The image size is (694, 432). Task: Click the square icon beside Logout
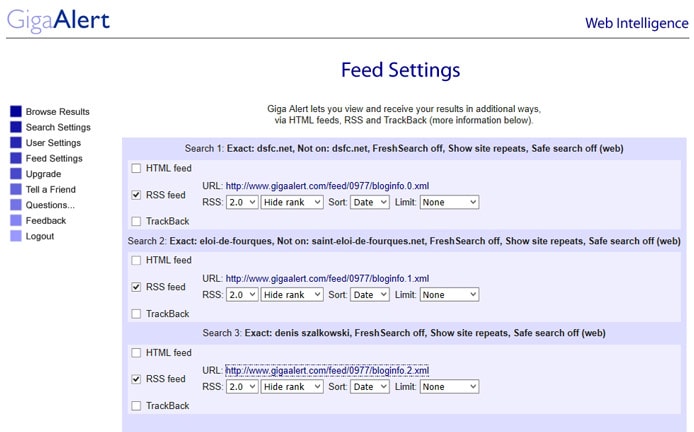pos(16,236)
